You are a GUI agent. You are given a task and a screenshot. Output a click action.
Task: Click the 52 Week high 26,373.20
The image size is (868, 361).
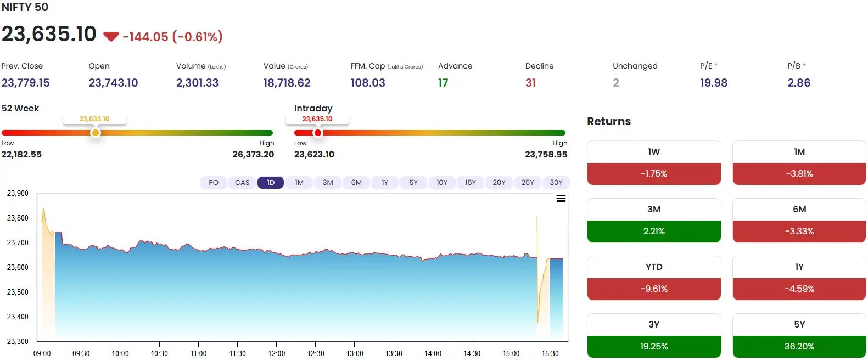pyautogui.click(x=253, y=154)
